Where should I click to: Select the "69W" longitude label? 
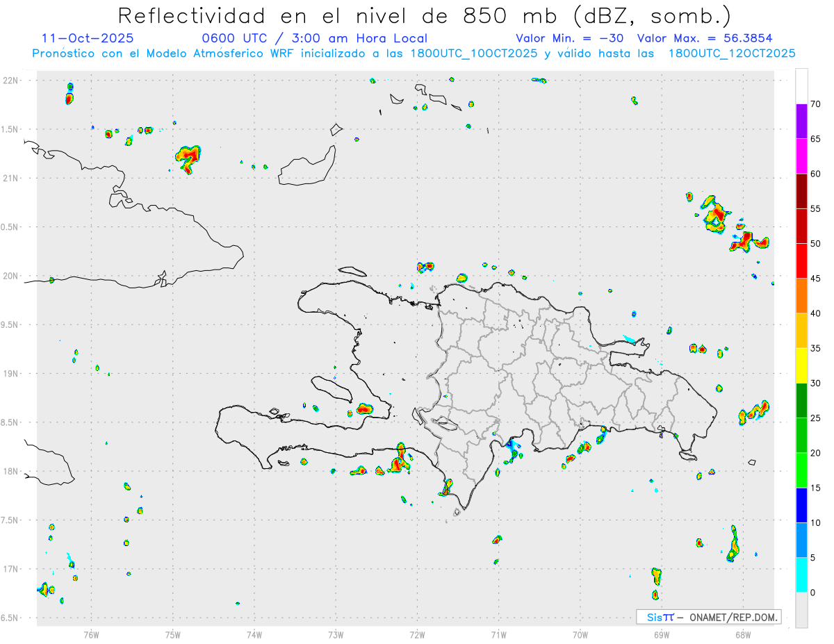[661, 634]
